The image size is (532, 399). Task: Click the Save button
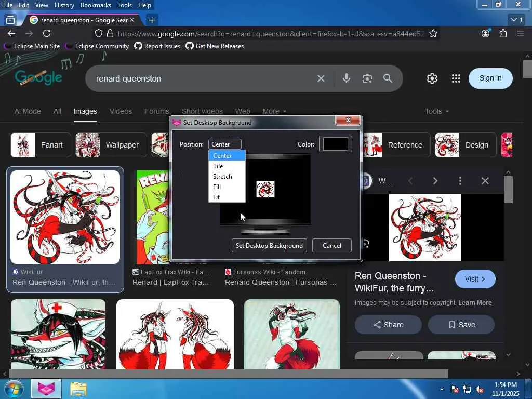pos(461,325)
